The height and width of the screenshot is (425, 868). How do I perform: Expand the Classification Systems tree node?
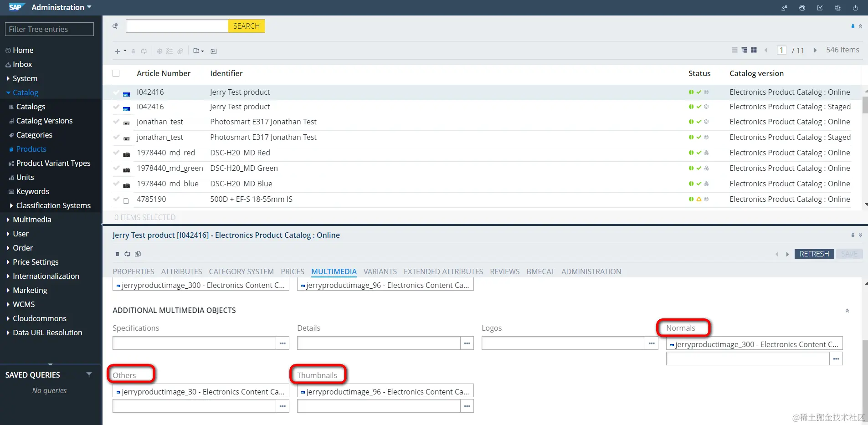(x=11, y=205)
